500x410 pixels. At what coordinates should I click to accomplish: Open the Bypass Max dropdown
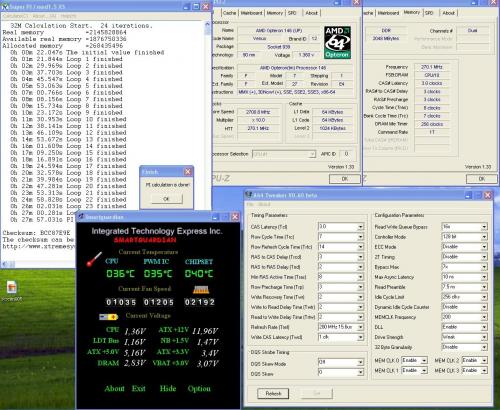pyautogui.click(x=484, y=267)
